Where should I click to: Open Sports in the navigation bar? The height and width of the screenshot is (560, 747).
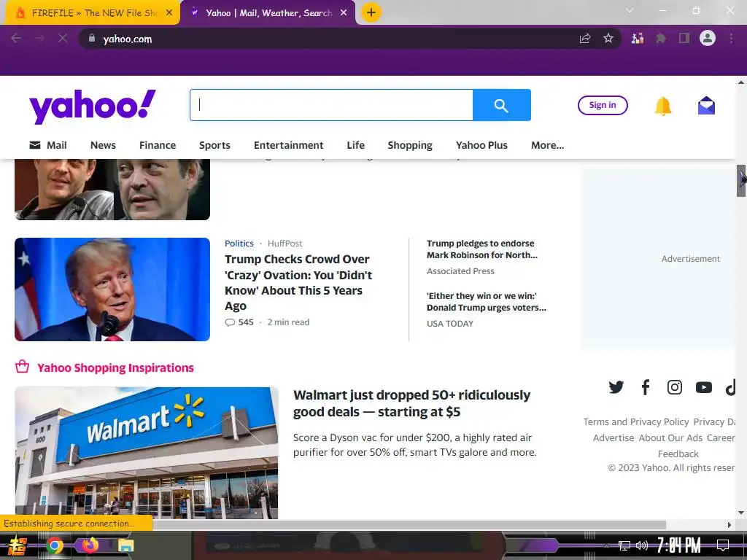coord(215,145)
